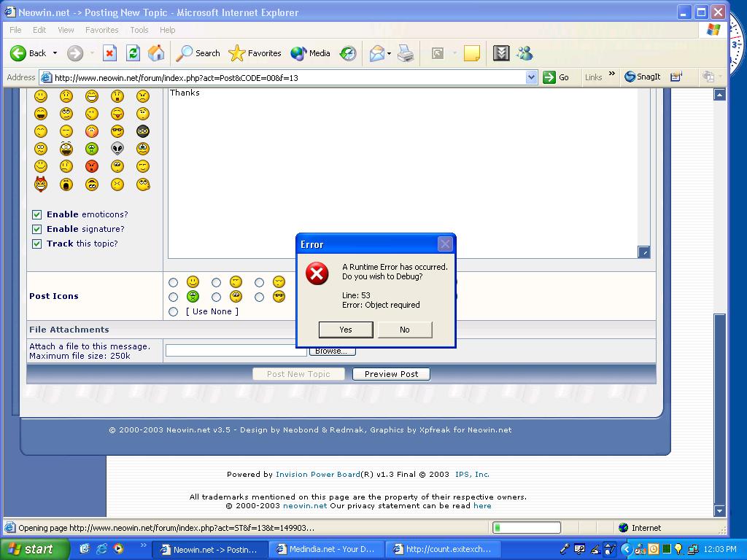Expand hidden quick launch icons chevron
Screen dimensions: 747x560
(x=143, y=545)
